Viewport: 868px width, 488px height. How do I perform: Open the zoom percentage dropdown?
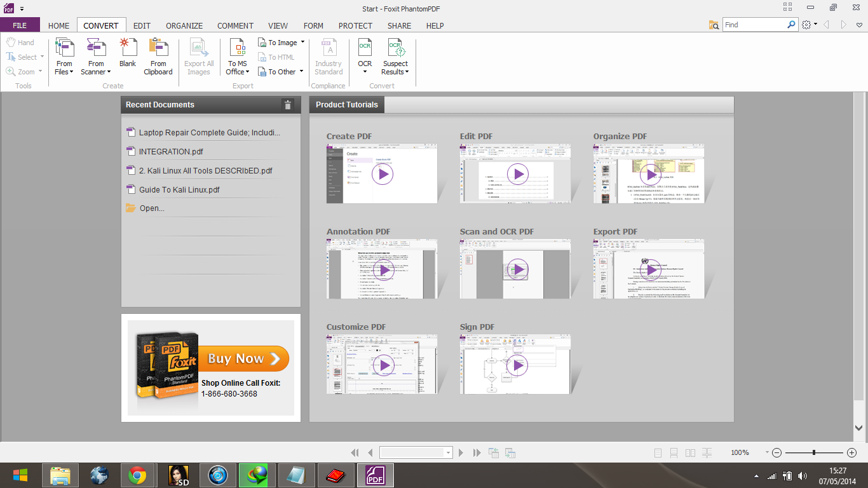pos(767,452)
